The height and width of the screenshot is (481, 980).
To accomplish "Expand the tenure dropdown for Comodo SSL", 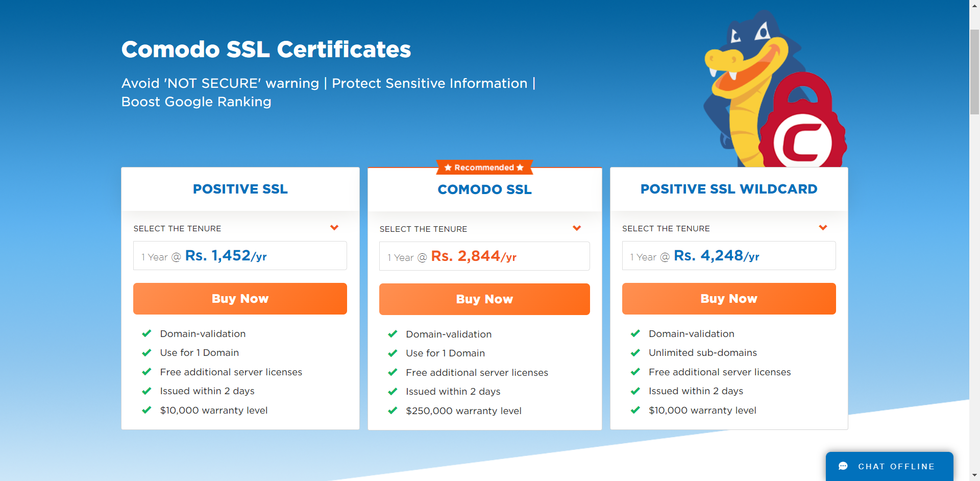I will 577,228.
